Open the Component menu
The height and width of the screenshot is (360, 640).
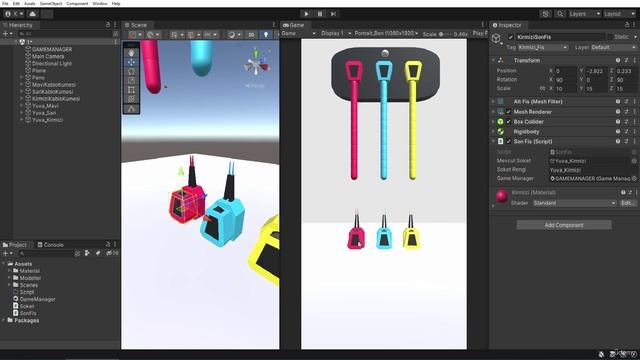pos(77,3)
